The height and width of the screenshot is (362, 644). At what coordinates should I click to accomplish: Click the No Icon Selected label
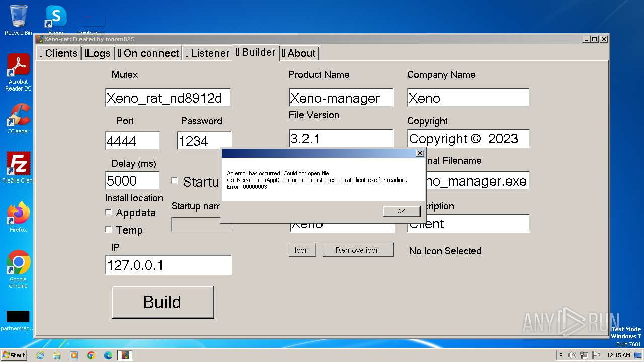click(x=445, y=251)
